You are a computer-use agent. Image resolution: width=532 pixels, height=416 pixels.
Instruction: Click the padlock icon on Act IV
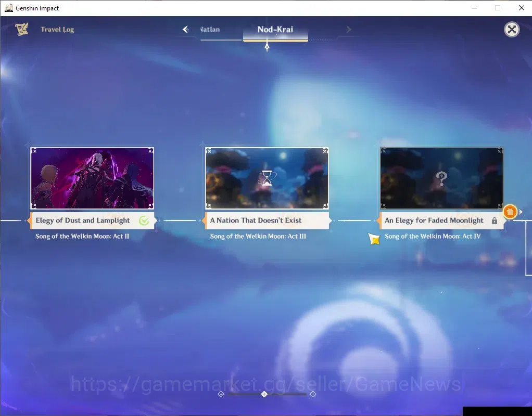tap(495, 220)
